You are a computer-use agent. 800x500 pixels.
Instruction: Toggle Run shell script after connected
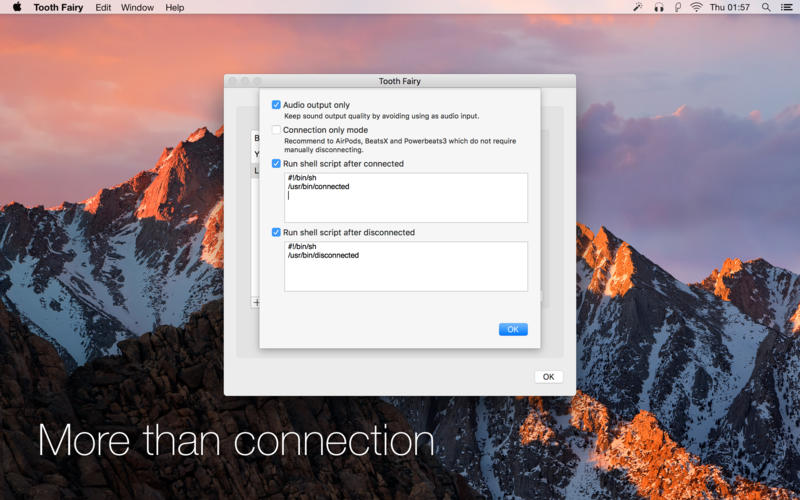[276, 163]
